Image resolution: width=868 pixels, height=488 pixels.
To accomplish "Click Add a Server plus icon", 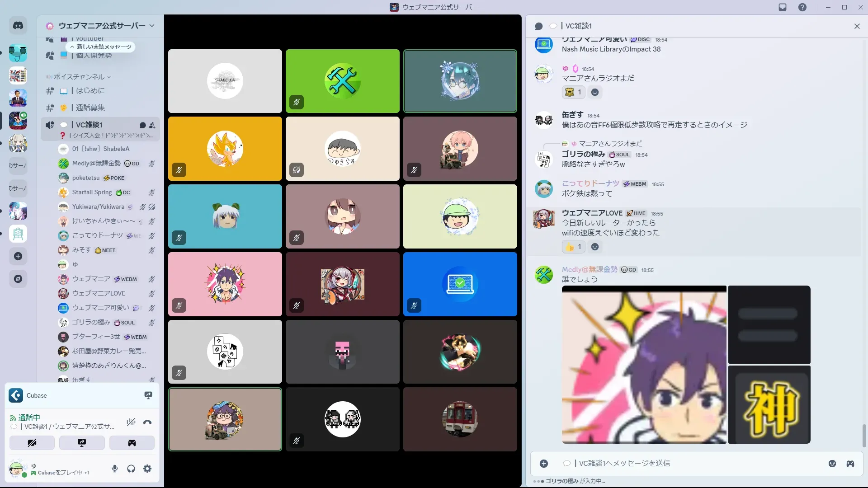I will click(x=18, y=256).
